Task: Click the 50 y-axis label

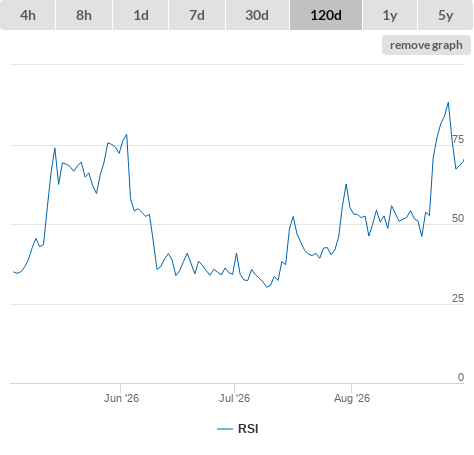Action: pos(458,218)
